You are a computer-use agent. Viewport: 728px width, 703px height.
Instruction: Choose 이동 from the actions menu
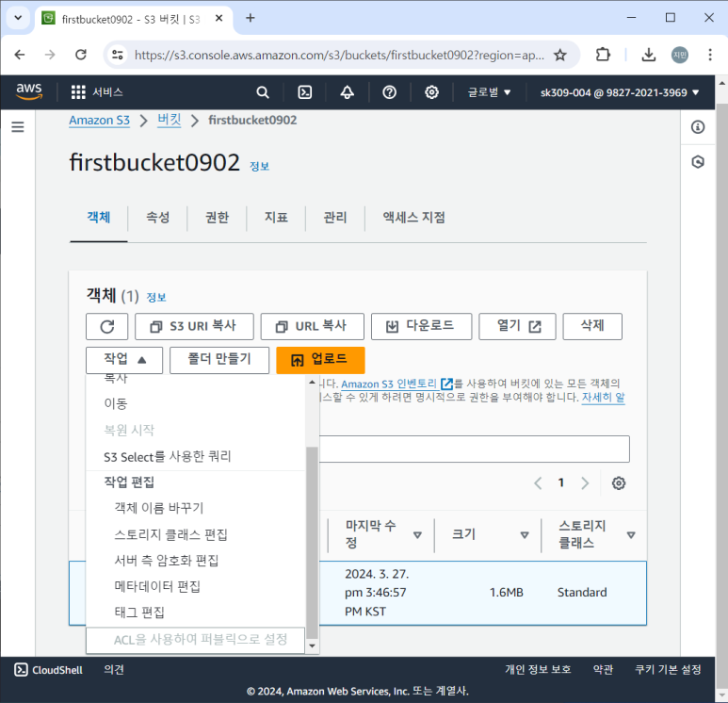tap(196, 403)
